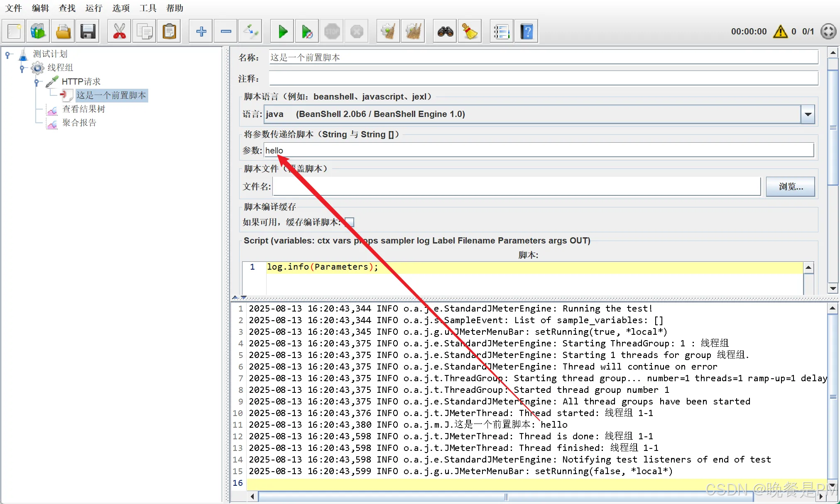The width and height of the screenshot is (840, 504).
Task: Click the up arrow of properties panel scrollbar
Action: pyautogui.click(x=833, y=53)
